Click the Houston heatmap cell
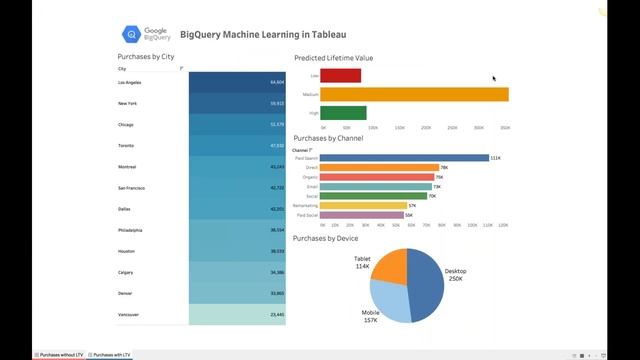Viewport: 640px width, 360px height. point(237,251)
